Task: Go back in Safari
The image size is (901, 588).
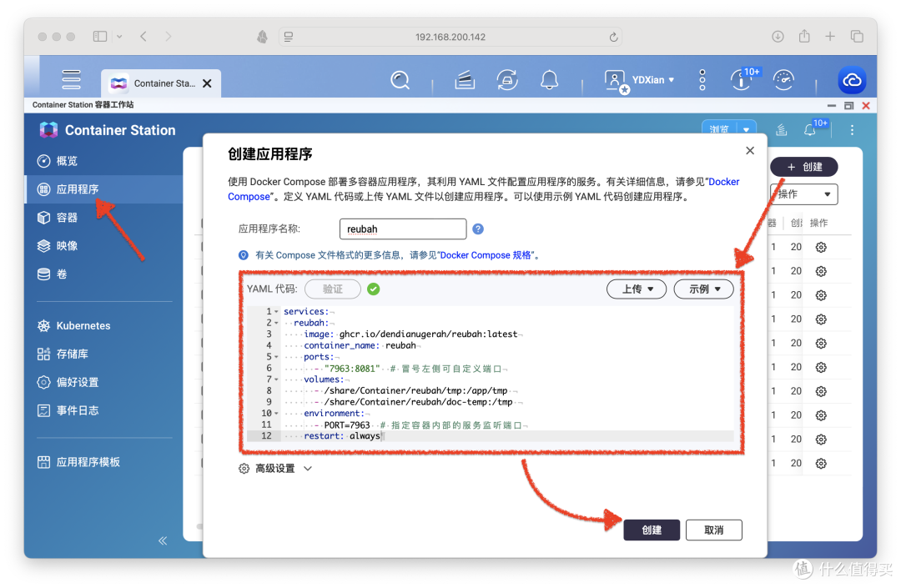Action: (x=143, y=36)
